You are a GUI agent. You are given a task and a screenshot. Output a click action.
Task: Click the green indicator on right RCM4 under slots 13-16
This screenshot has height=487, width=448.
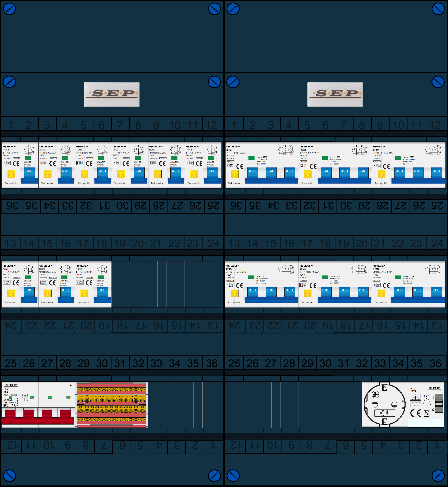(251, 277)
